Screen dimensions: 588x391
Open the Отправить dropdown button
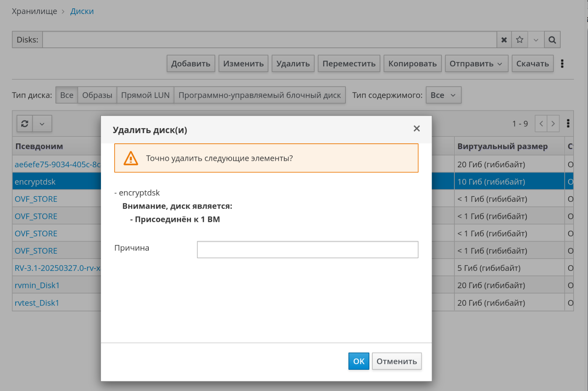(476, 64)
